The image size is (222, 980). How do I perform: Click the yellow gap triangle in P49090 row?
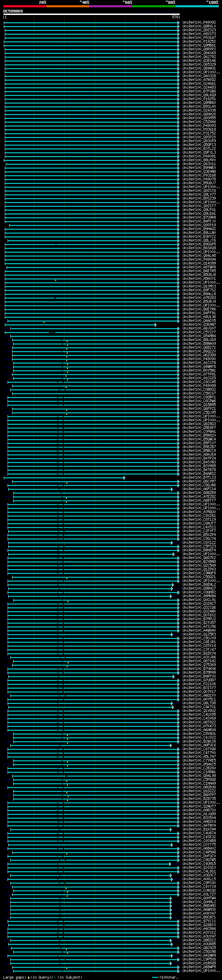tap(67, 360)
